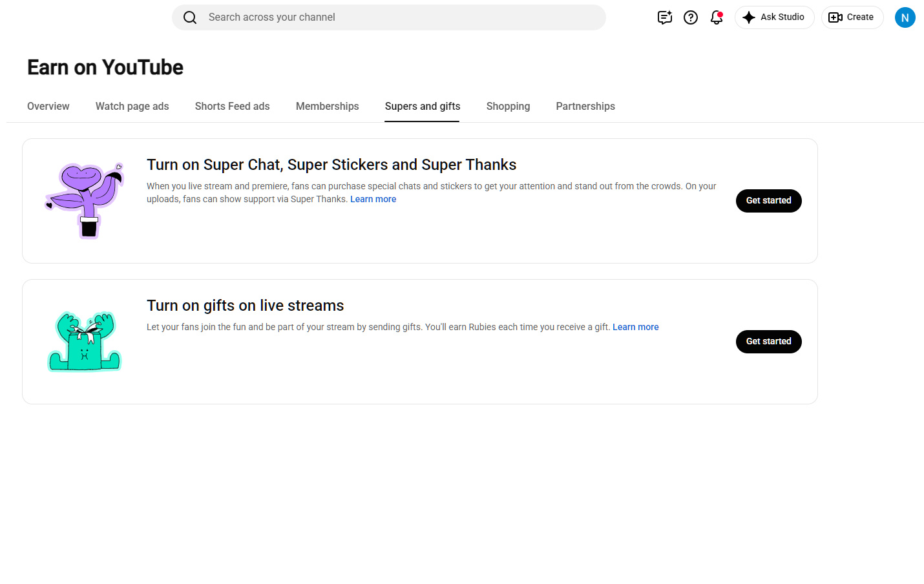
Task: Open the help question mark icon
Action: point(691,17)
